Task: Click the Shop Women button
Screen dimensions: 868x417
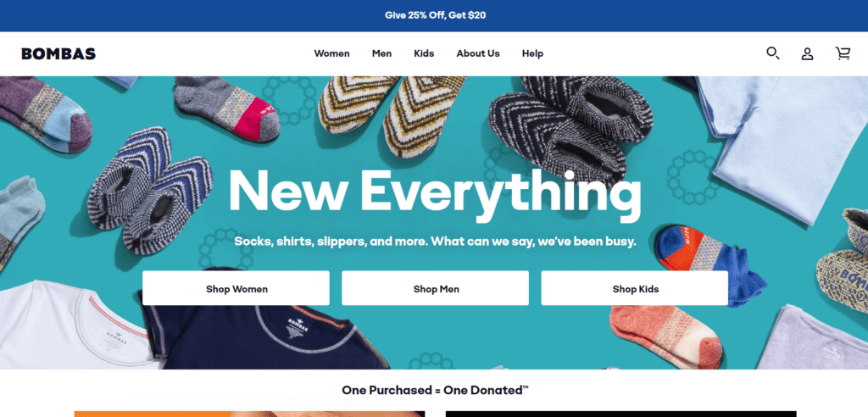Action: coord(236,288)
